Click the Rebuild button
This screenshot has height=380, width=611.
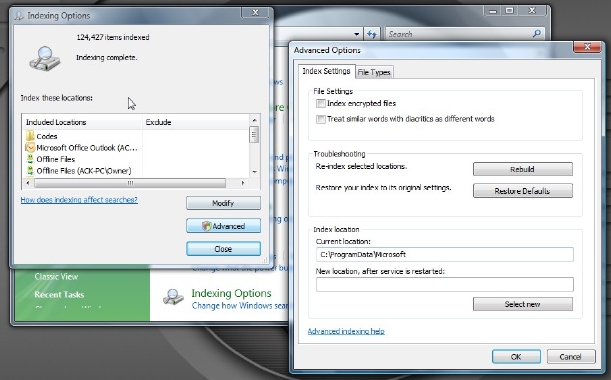(x=523, y=169)
